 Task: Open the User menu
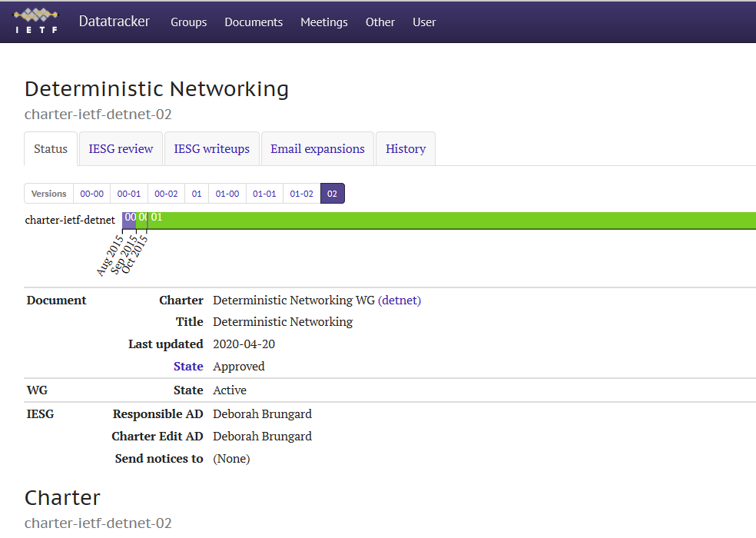(424, 22)
